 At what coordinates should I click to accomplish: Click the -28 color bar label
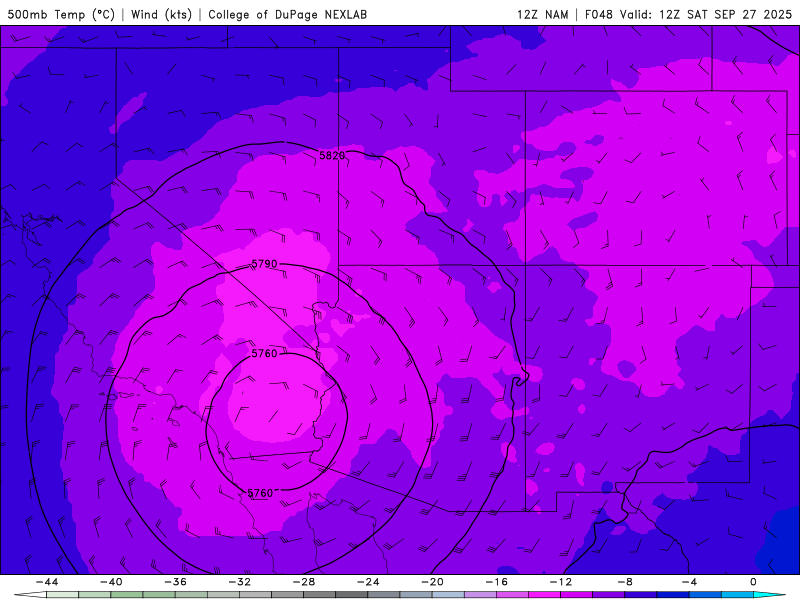304,582
